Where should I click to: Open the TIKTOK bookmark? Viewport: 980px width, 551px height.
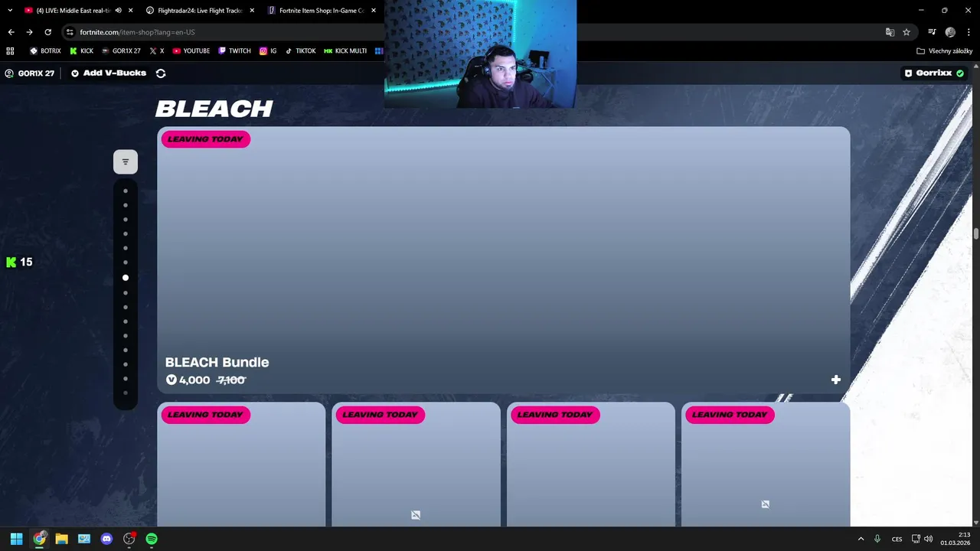click(299, 51)
